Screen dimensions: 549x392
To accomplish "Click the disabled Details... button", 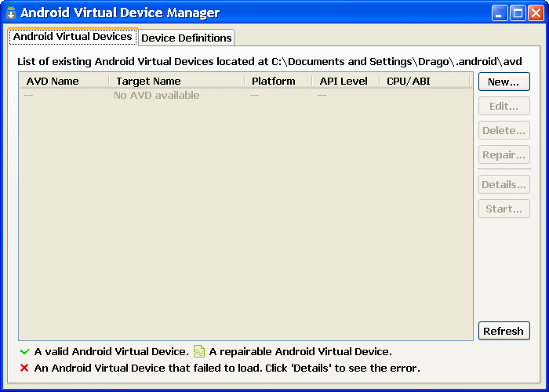I will point(504,184).
